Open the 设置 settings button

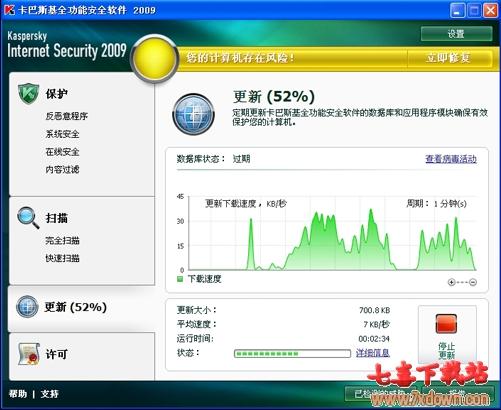pos(456,34)
